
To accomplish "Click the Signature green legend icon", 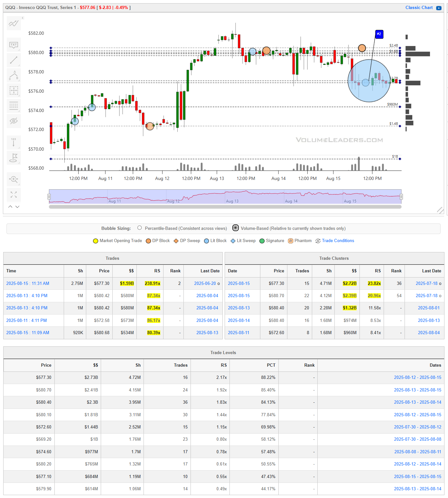I will (262, 241).
